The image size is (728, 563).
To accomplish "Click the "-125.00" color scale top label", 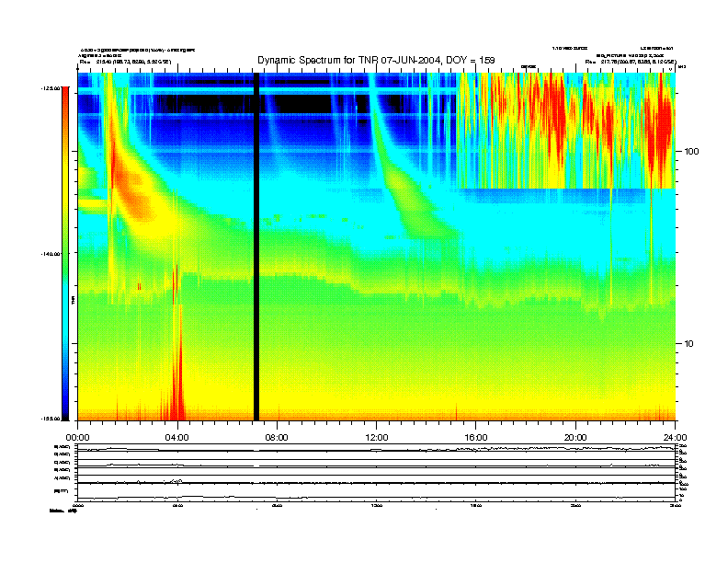I will click(51, 87).
